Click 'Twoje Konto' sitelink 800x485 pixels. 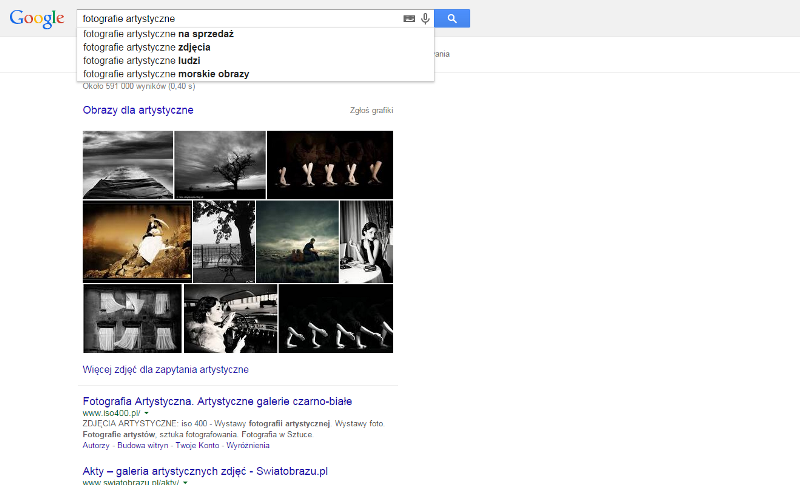click(197, 445)
